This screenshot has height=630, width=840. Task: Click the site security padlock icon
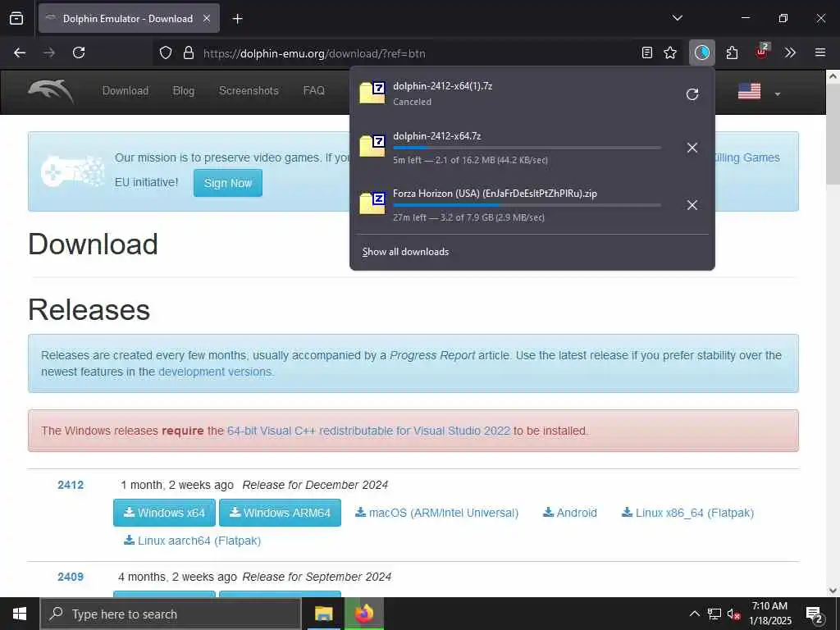point(188,53)
